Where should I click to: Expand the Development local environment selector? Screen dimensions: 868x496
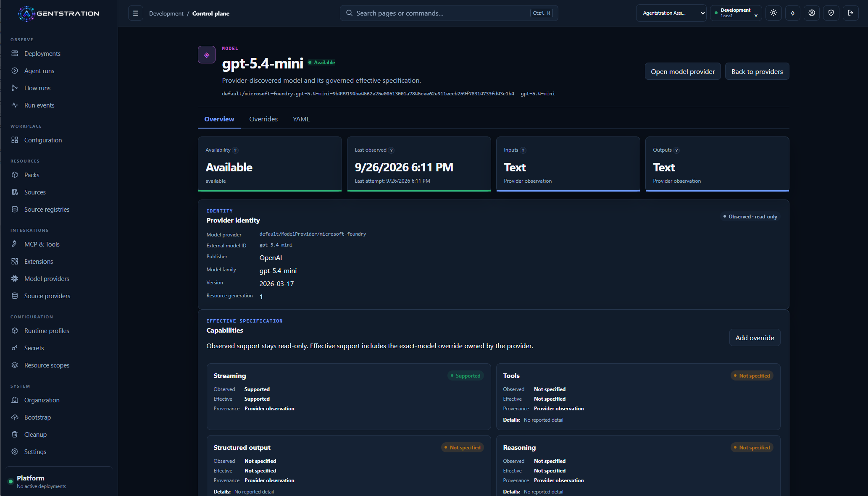[736, 13]
